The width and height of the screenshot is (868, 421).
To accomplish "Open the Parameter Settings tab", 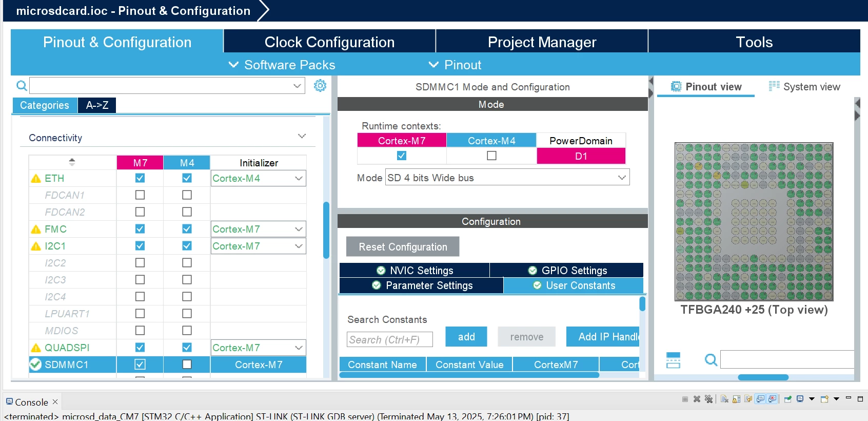I will pos(421,285).
